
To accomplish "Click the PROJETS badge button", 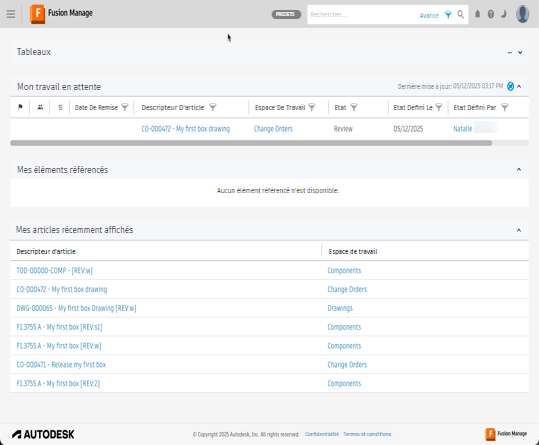I will coord(286,14).
